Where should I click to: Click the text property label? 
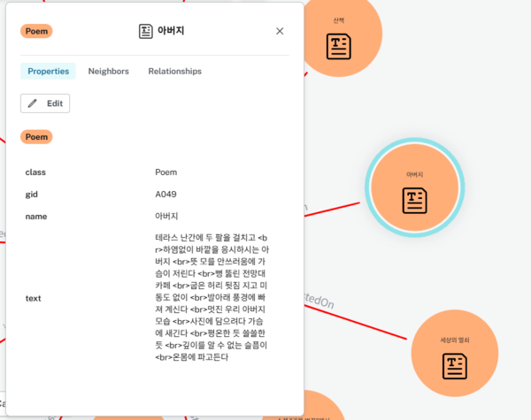click(x=34, y=298)
